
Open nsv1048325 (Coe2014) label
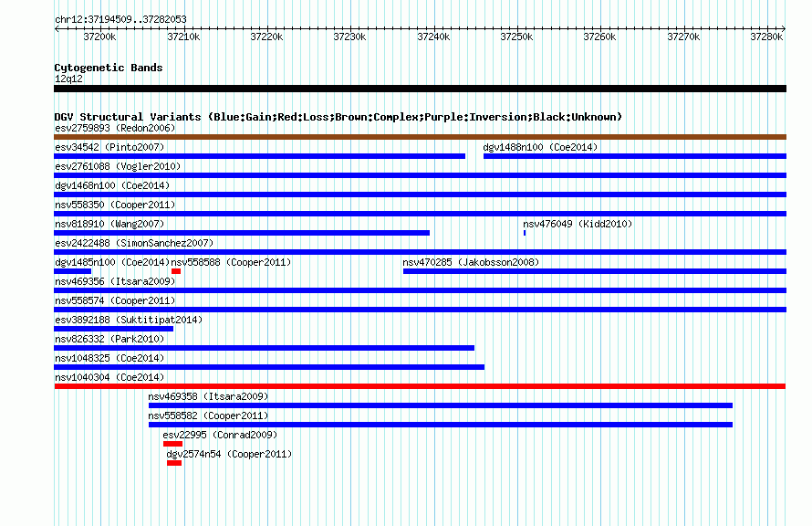tap(109, 358)
